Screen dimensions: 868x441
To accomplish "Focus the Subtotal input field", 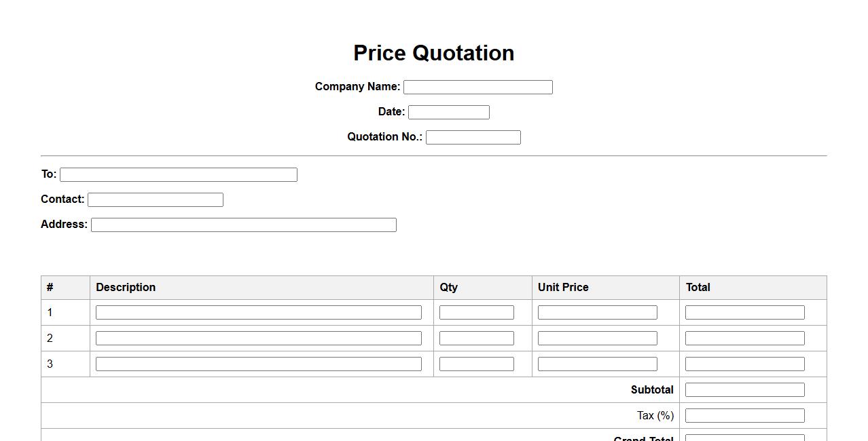I will click(x=744, y=389).
